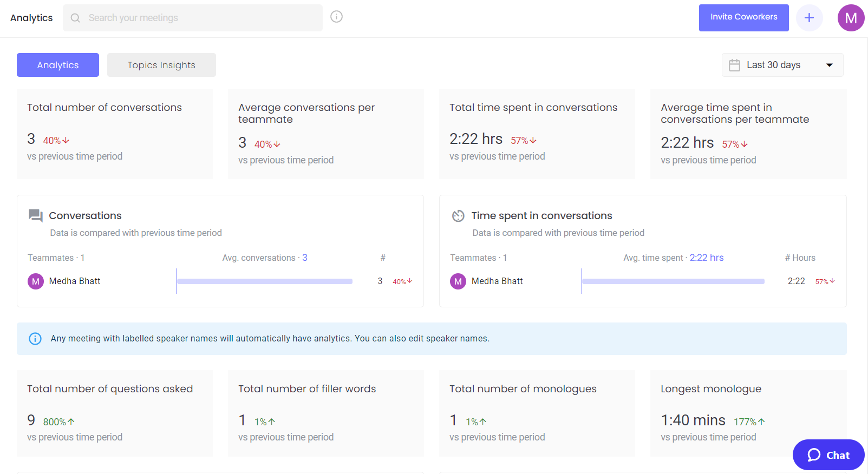Click the 1:40 mins longest monologue value
Viewport: 868px width, 474px height.
pyautogui.click(x=693, y=420)
